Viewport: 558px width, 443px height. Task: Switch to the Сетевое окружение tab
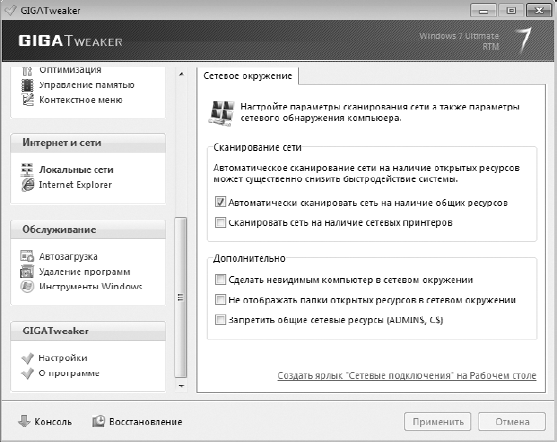click(248, 76)
